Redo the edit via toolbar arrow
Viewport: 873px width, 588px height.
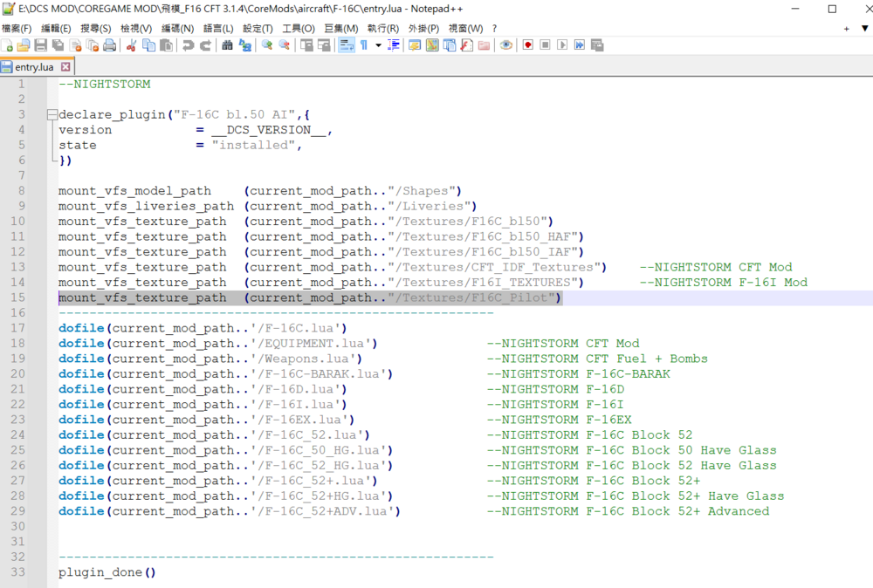pos(205,45)
